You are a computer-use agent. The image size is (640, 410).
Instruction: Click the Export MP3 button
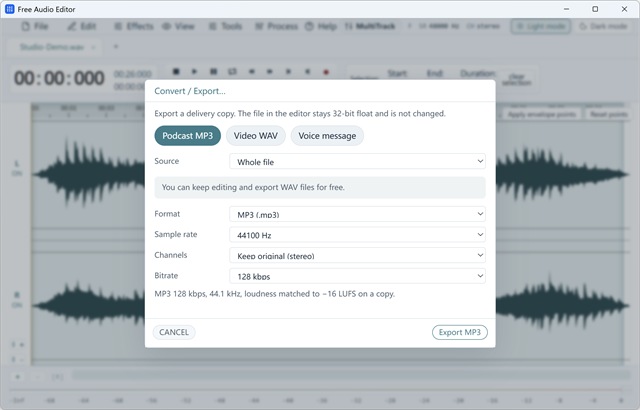pos(460,332)
